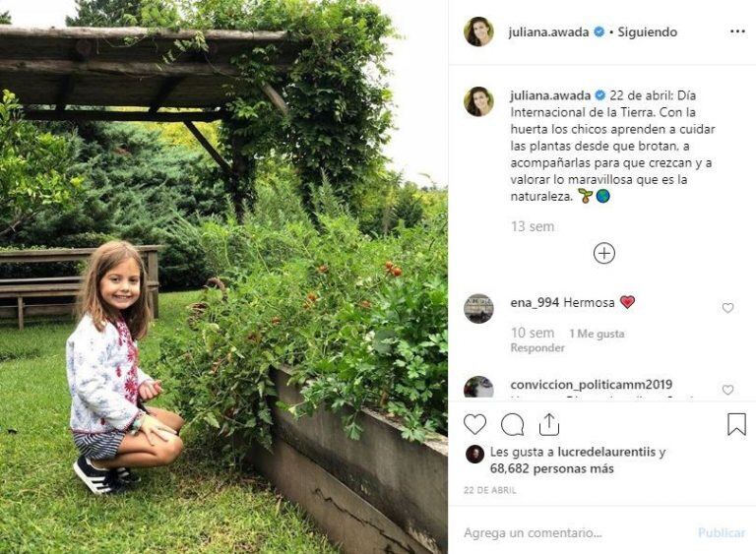Open lucredelaurentiis profile from likes line

click(x=606, y=453)
